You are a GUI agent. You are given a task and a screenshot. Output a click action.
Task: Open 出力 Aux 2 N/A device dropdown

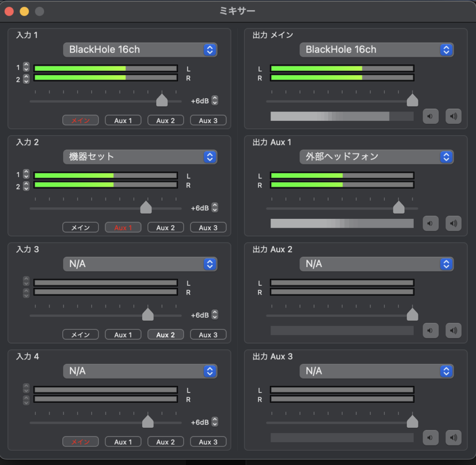377,264
